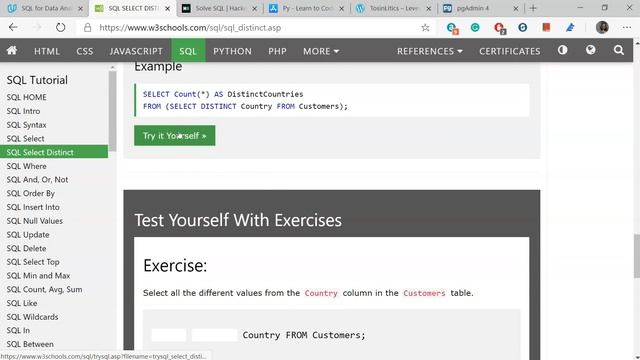This screenshot has height=360, width=640.
Task: Select SQL in top navigation
Action: pos(188,51)
